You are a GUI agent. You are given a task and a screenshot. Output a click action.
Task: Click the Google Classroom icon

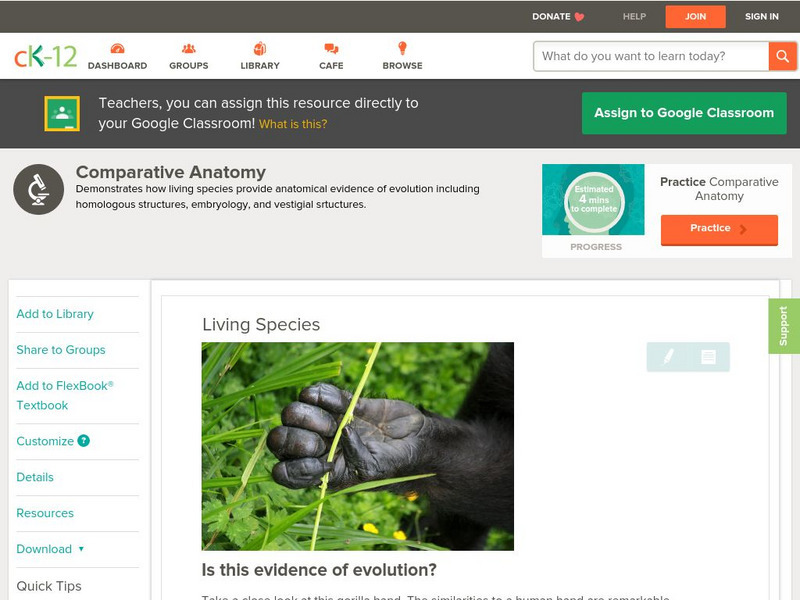click(x=62, y=113)
